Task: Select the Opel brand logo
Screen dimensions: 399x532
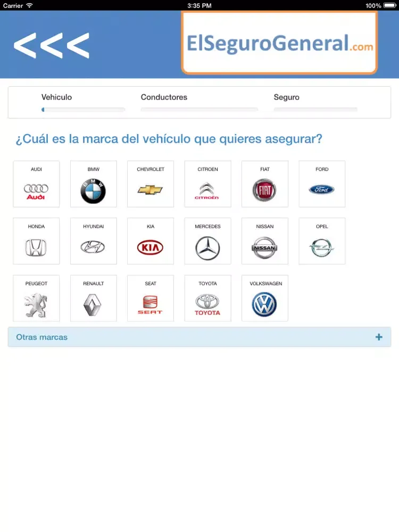Action: click(x=322, y=248)
